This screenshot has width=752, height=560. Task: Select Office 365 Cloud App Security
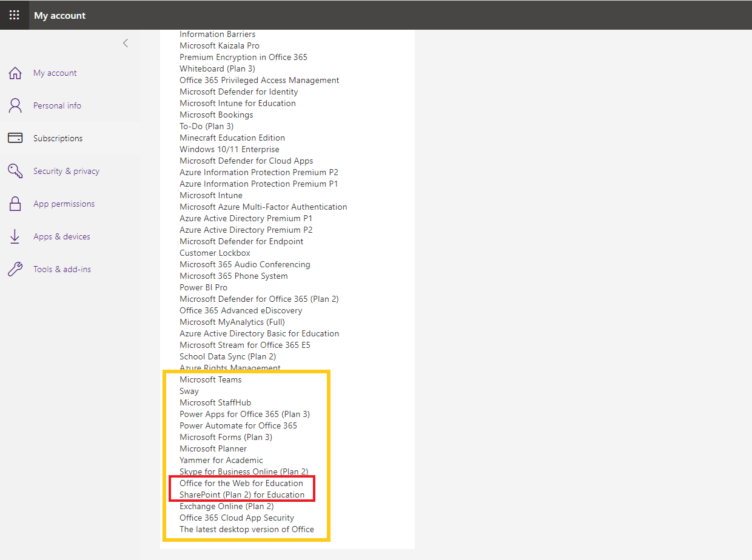237,518
